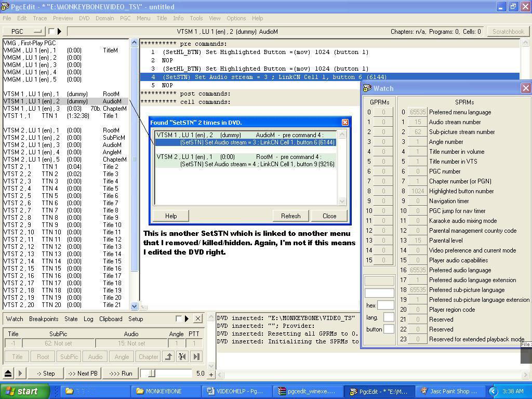The height and width of the screenshot is (399, 532).
Task: Click the PGC list scroll up arrow
Action: pyautogui.click(x=135, y=43)
